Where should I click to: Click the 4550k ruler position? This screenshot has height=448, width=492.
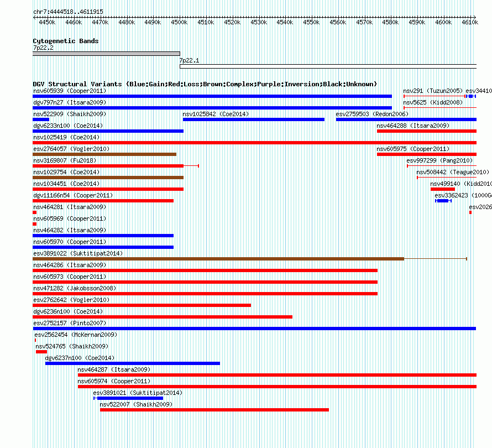click(x=311, y=22)
